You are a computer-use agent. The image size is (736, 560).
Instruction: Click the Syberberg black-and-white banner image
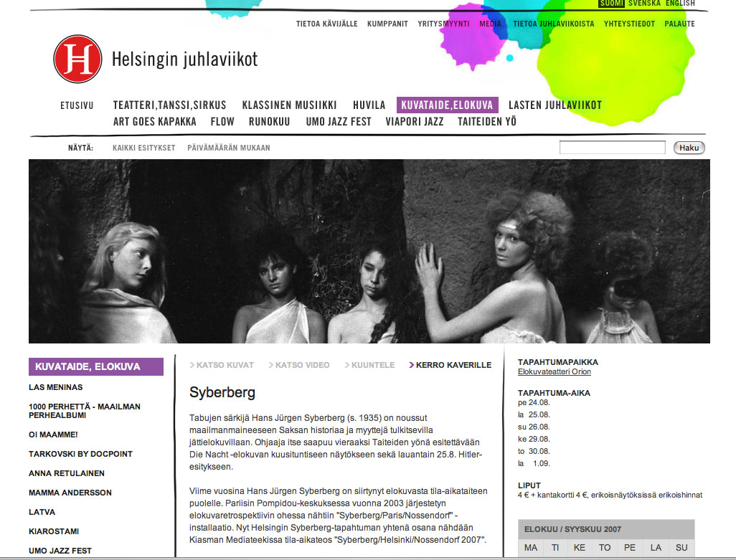point(369,251)
